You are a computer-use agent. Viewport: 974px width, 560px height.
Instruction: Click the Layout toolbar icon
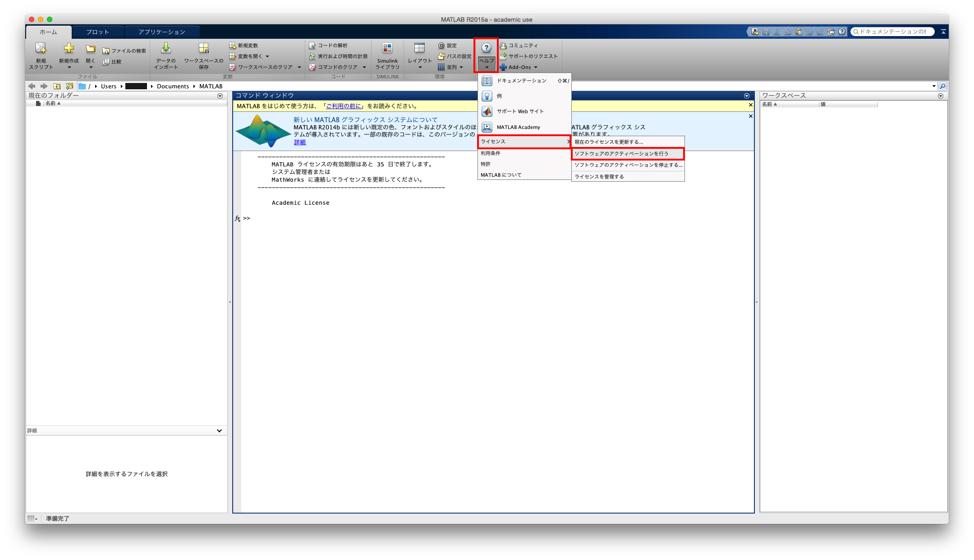pyautogui.click(x=419, y=49)
